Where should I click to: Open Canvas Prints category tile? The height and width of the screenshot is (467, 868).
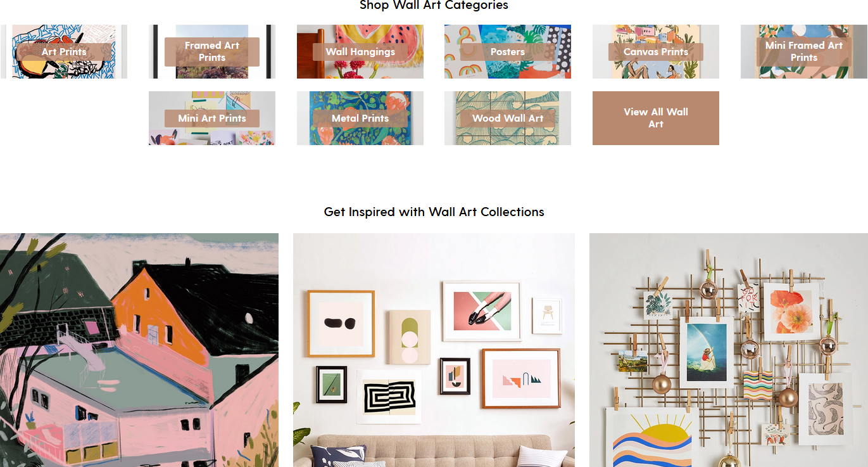tap(656, 52)
